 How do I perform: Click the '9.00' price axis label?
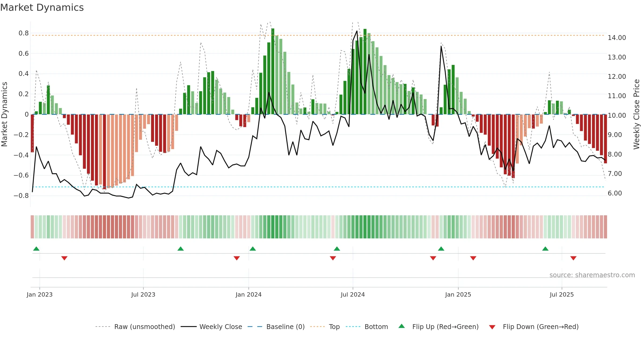point(615,135)
